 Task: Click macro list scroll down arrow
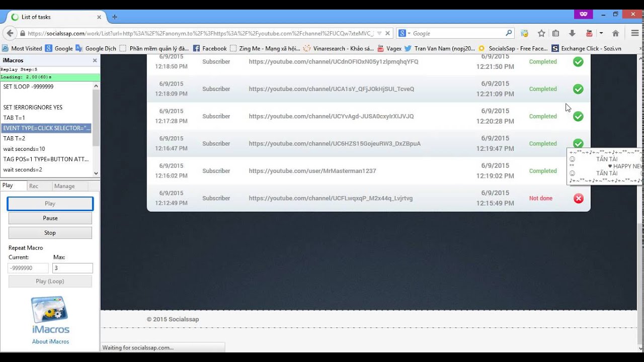click(x=96, y=173)
